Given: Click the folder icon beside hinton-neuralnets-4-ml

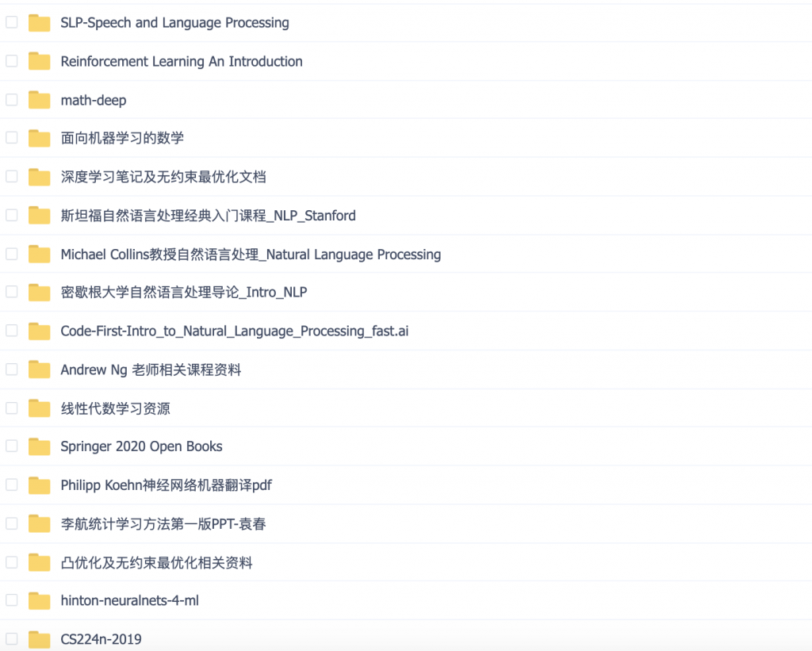Looking at the screenshot, I should (x=39, y=601).
